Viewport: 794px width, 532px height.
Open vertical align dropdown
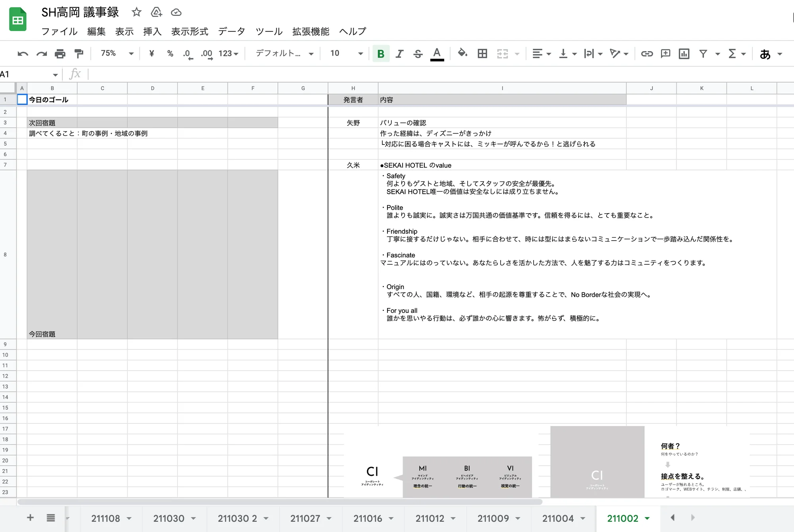pyautogui.click(x=568, y=54)
